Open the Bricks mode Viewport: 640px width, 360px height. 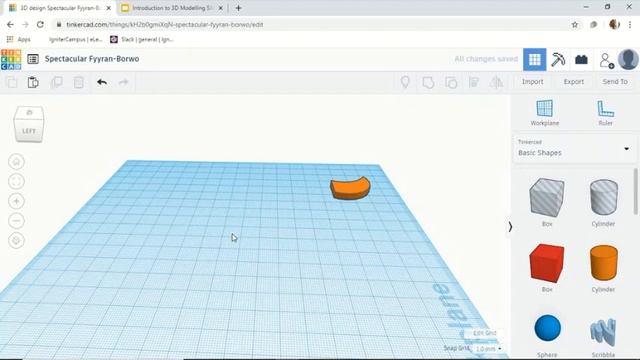[581, 60]
